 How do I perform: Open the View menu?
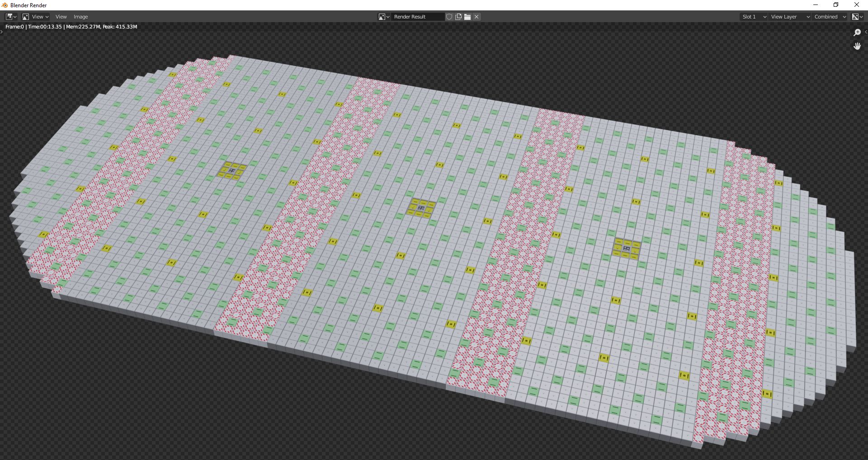61,17
